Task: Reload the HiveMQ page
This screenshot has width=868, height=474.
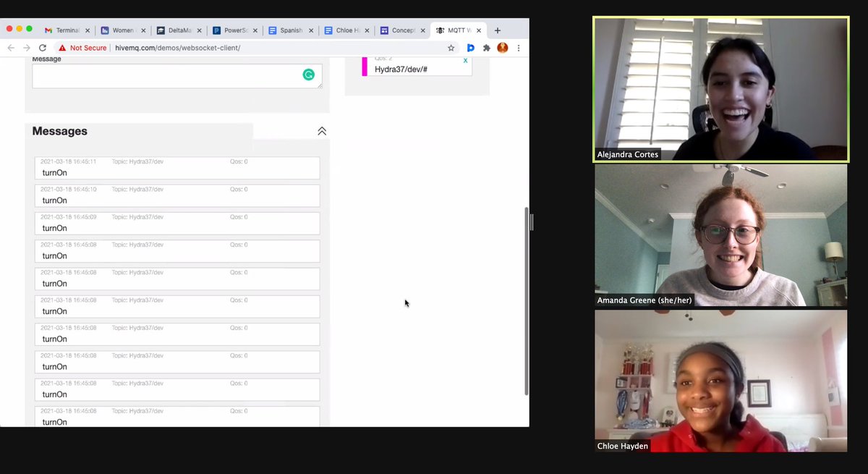Action: tap(43, 48)
